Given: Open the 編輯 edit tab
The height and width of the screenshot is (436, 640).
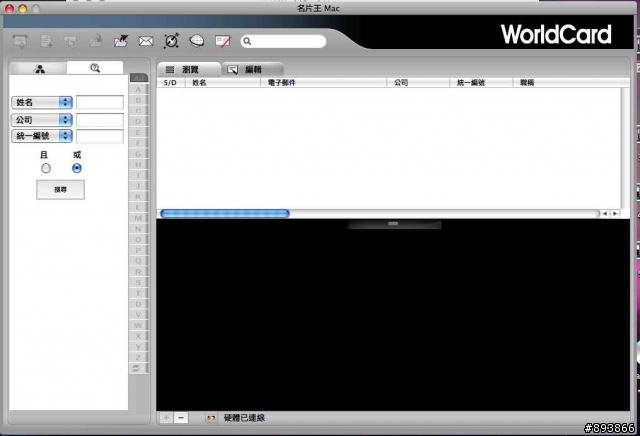Looking at the screenshot, I should click(253, 69).
